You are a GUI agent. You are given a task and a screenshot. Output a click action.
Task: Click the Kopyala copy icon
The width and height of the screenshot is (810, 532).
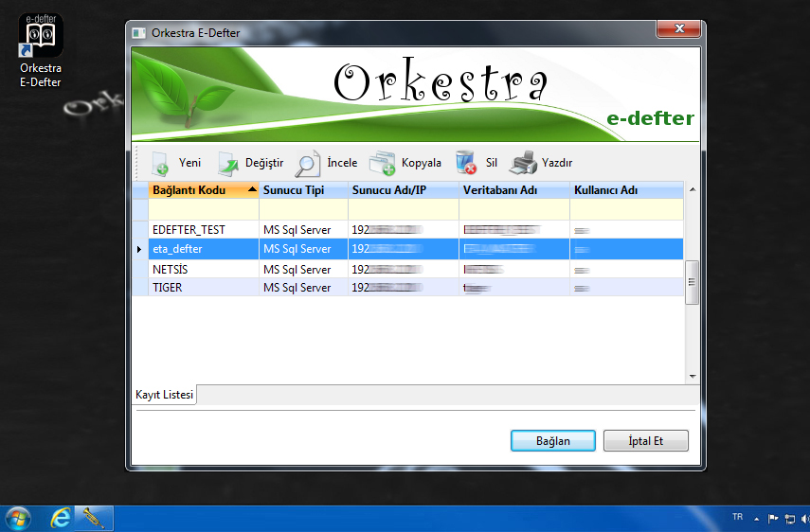(x=382, y=164)
